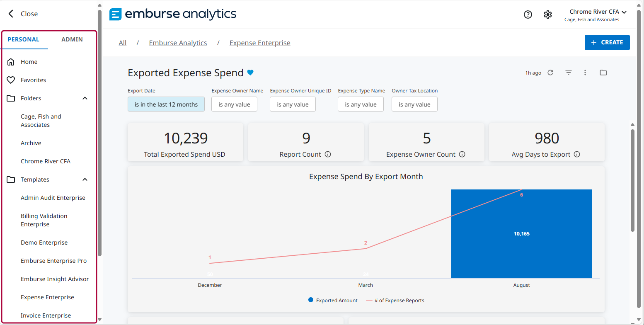Open the three-dot dashboard actions menu
This screenshot has width=644, height=325.
(x=585, y=73)
